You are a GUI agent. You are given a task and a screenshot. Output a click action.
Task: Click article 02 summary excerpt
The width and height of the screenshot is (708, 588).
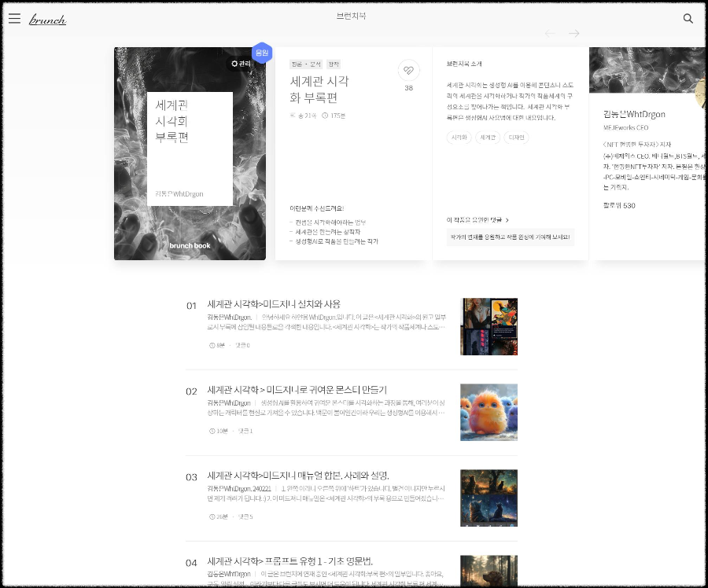tap(326, 407)
